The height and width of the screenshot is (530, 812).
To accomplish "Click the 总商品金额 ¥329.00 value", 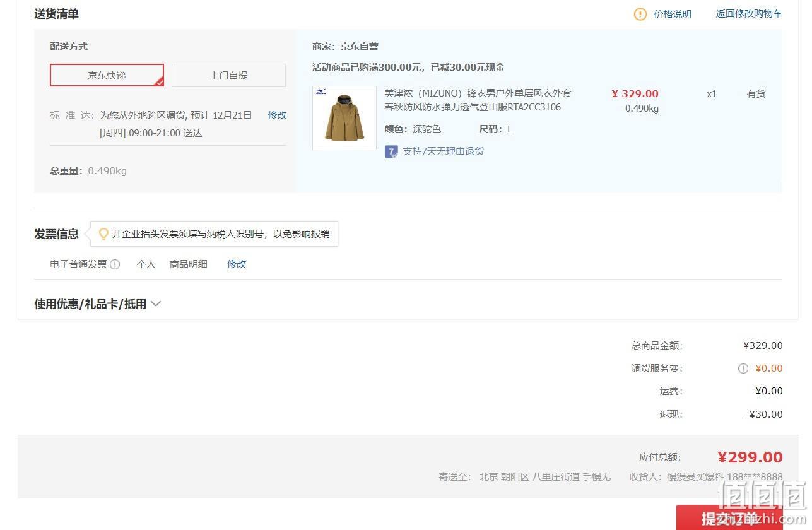I will [763, 346].
